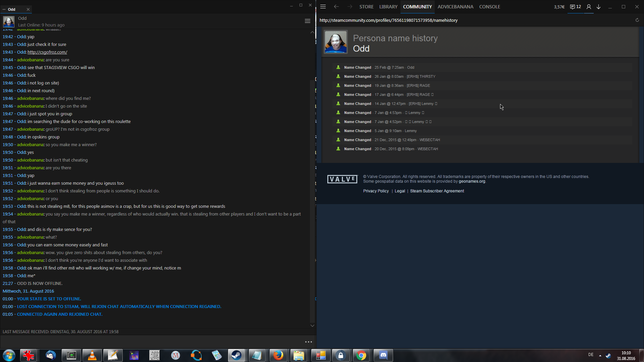Open the red splat taskbar app
Viewport: 644px width, 362px height.
pos(29,355)
